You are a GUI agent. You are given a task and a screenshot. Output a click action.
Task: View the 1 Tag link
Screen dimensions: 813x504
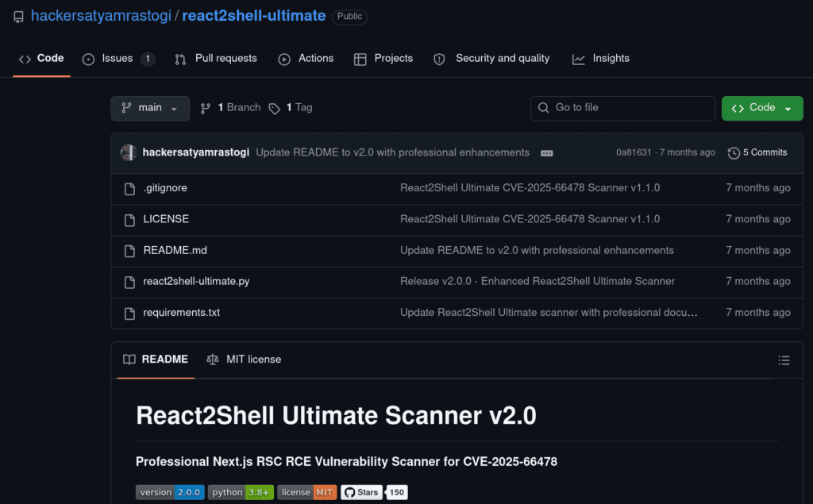pyautogui.click(x=291, y=108)
